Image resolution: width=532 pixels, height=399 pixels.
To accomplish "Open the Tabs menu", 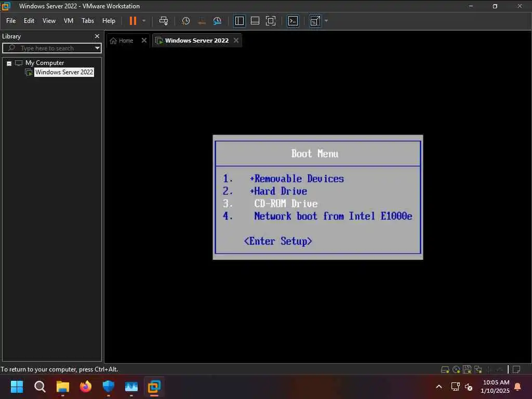I will [x=87, y=21].
